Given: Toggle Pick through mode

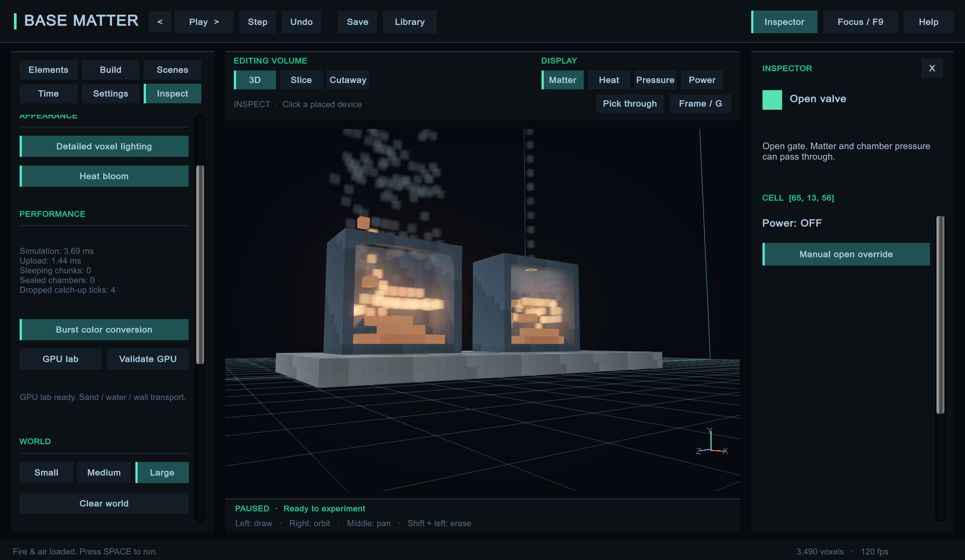Looking at the screenshot, I should point(629,103).
